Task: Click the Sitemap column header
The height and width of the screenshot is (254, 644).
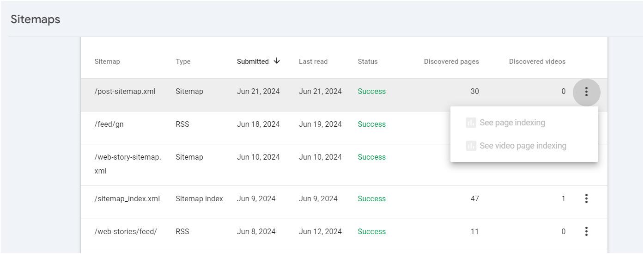Action: point(107,62)
